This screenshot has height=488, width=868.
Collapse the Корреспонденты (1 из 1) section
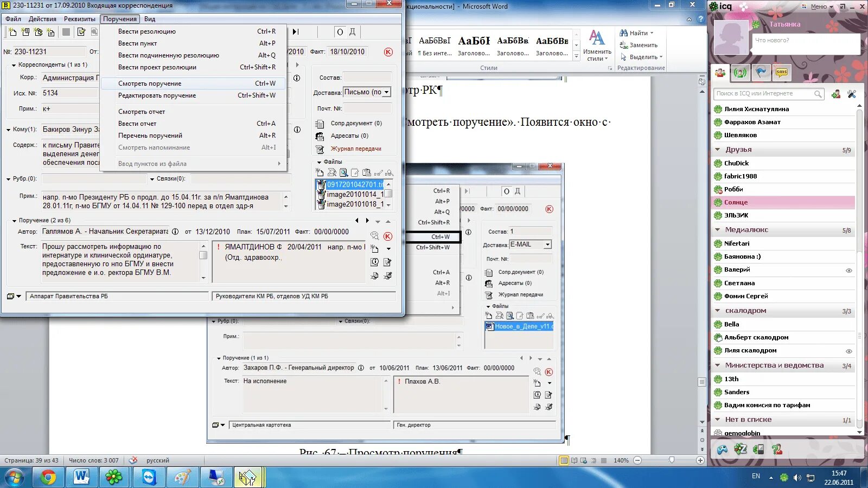[14, 65]
